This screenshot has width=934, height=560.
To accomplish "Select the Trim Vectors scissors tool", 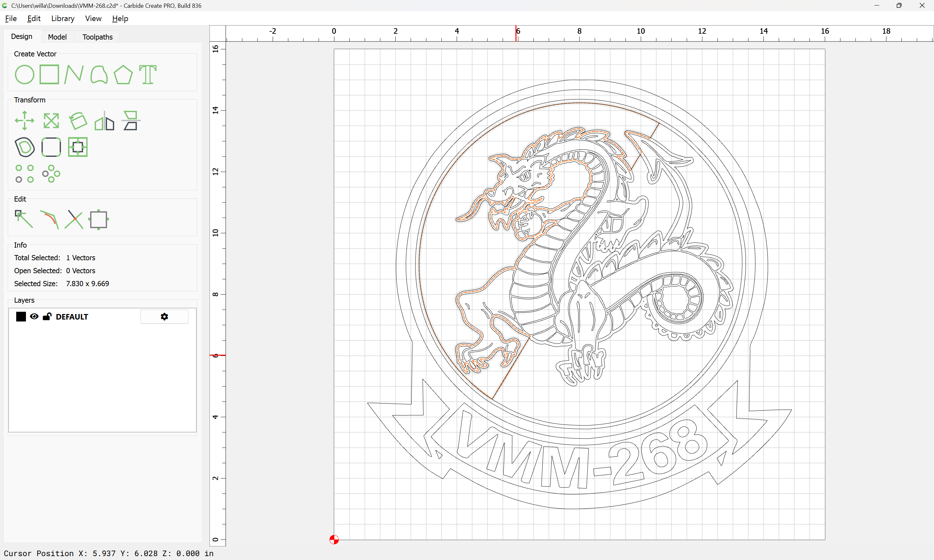I will click(x=74, y=219).
